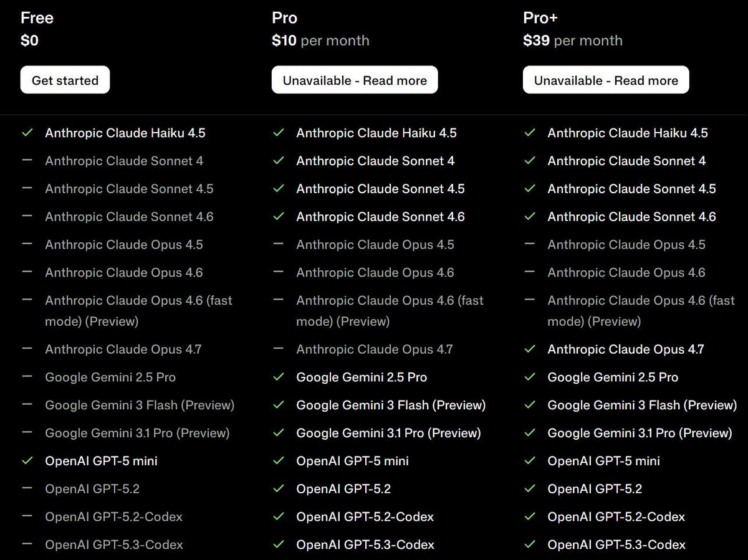Click the Get started button for Free plan
This screenshot has width=748, height=560.
point(65,80)
